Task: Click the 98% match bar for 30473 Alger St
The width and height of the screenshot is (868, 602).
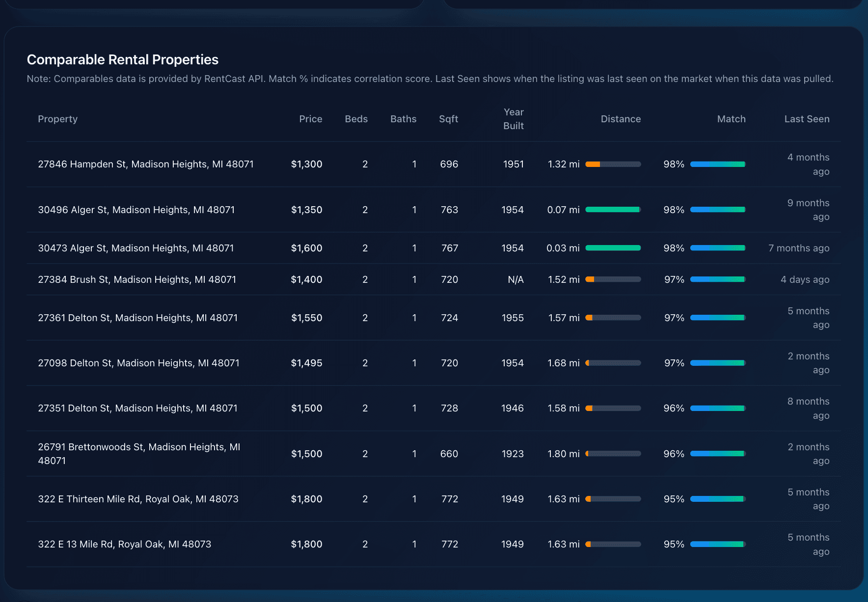Action: [x=718, y=248]
